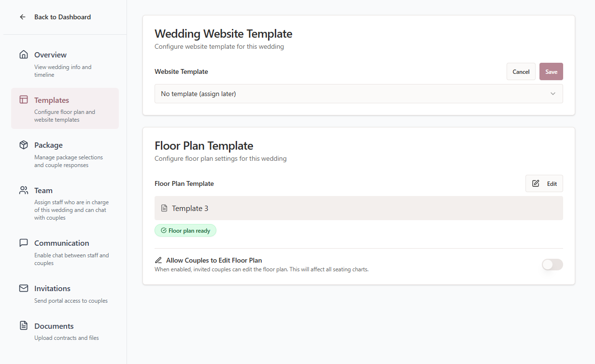Click the dropdown chevron arrow
The height and width of the screenshot is (364, 595).
(553, 94)
